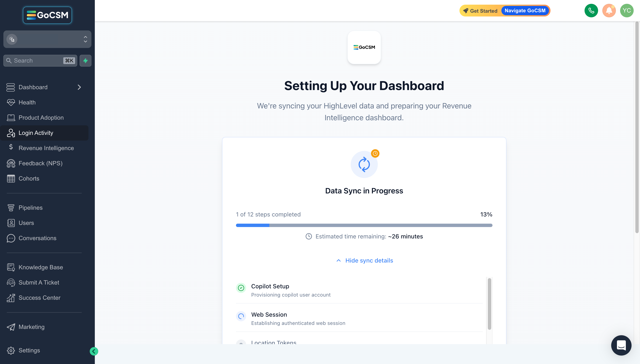
Task: Click the sync progress bar
Action: tap(364, 225)
